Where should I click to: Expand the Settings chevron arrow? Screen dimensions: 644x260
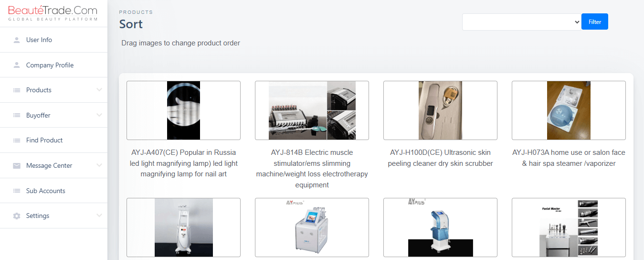99,216
